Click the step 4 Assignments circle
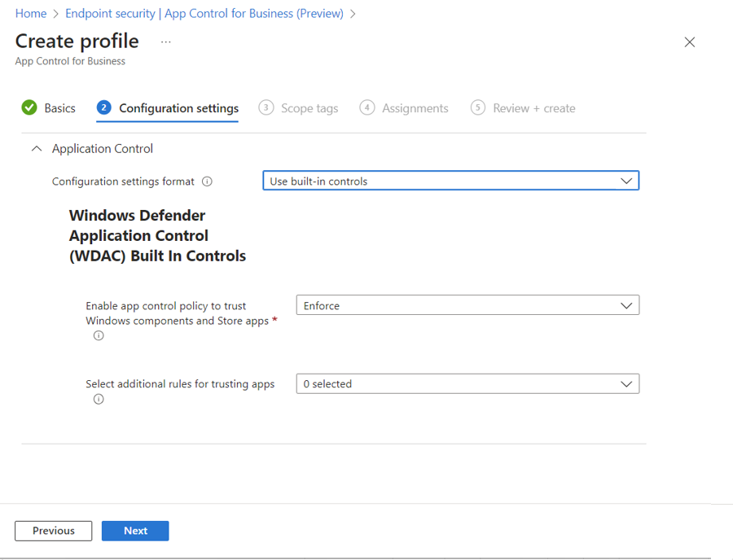Viewport: 733px width, 560px height. pos(367,108)
